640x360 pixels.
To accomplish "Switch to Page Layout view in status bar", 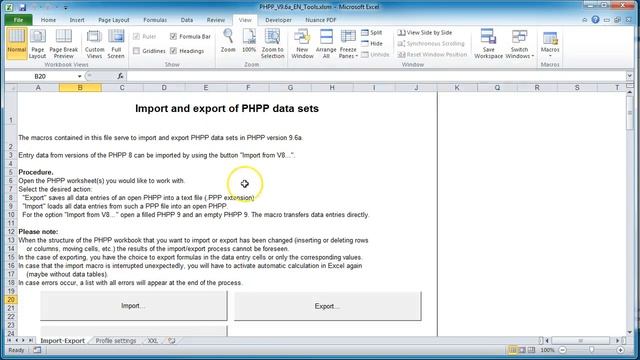I will click(x=522, y=350).
